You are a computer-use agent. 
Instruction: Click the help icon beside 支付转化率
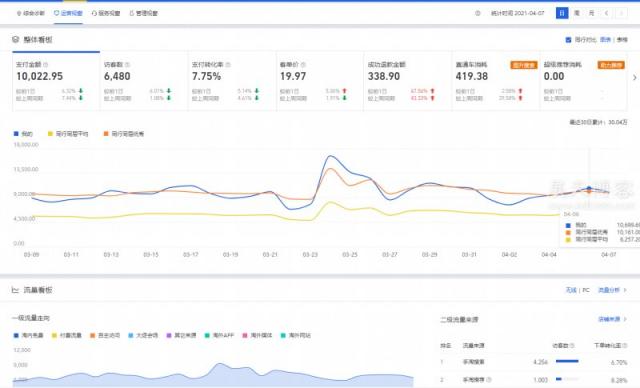[228, 65]
